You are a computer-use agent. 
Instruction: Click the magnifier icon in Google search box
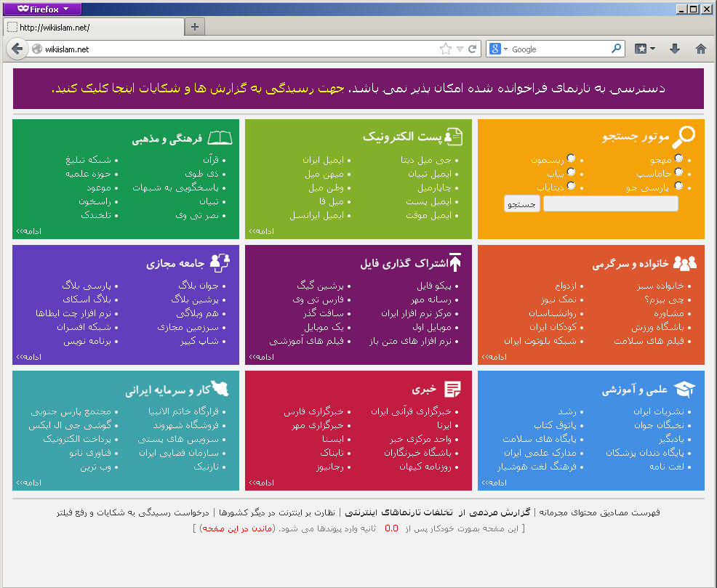pyautogui.click(x=617, y=49)
